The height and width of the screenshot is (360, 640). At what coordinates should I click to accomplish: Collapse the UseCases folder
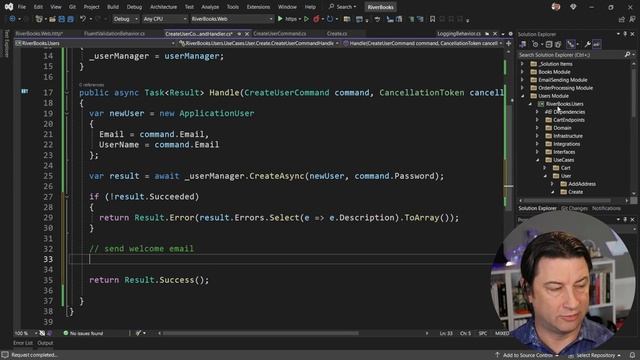click(x=538, y=160)
